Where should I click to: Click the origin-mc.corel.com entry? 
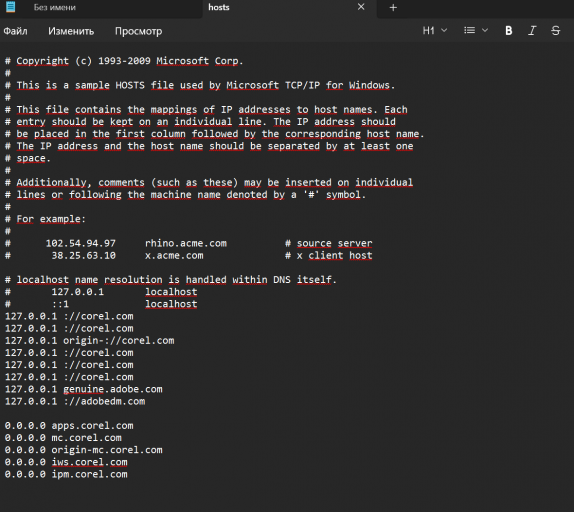point(107,450)
